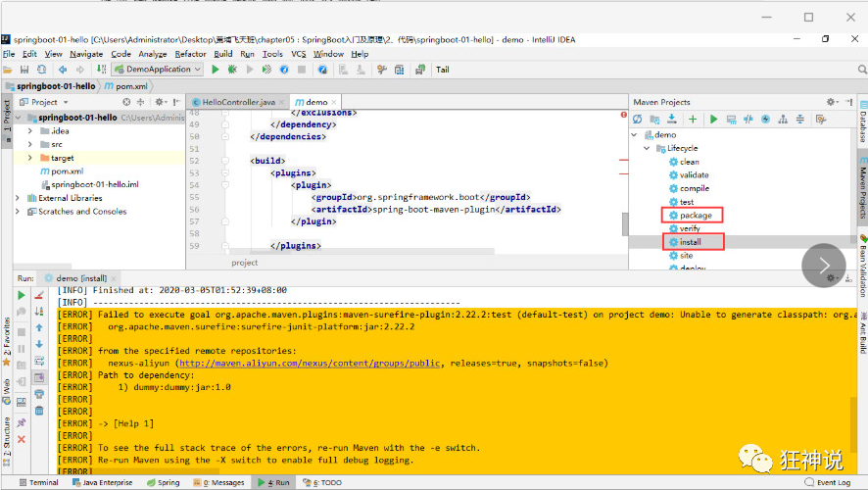The height and width of the screenshot is (490, 868).
Task: Rerun demo [install] in the Run panel
Action: [x=21, y=295]
